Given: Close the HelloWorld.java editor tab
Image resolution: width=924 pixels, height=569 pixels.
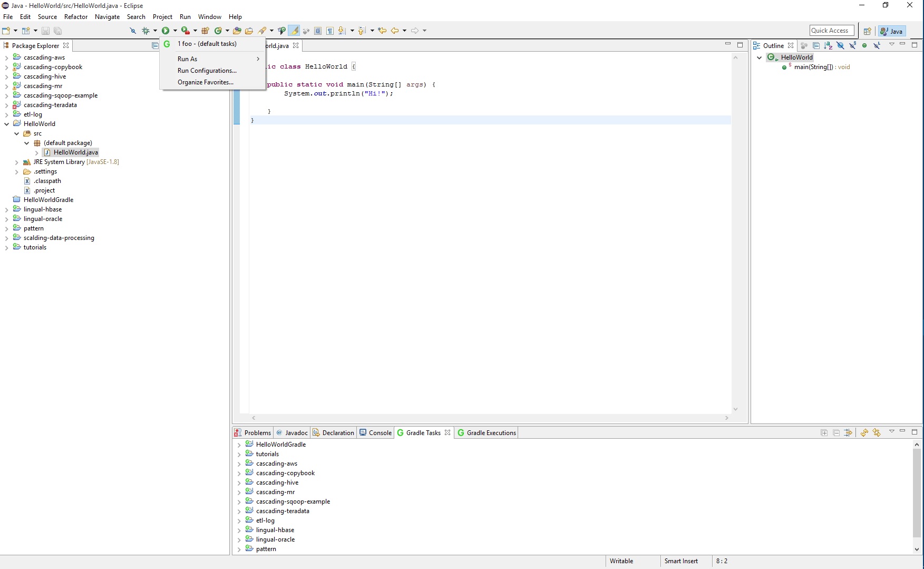Looking at the screenshot, I should (296, 45).
